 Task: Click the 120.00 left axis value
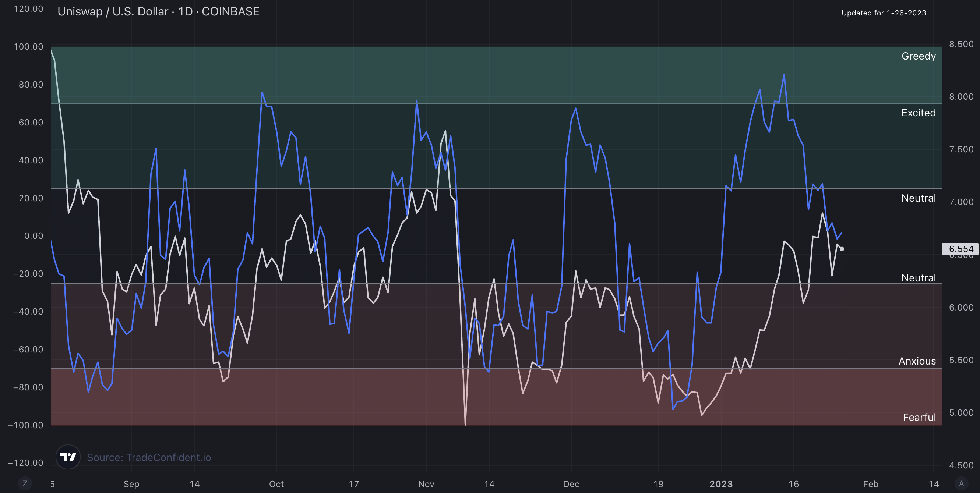(x=29, y=9)
